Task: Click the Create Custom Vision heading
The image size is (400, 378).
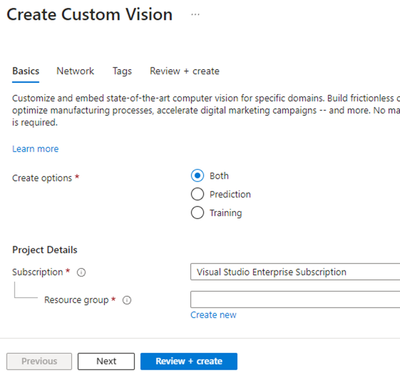Action: click(x=89, y=15)
